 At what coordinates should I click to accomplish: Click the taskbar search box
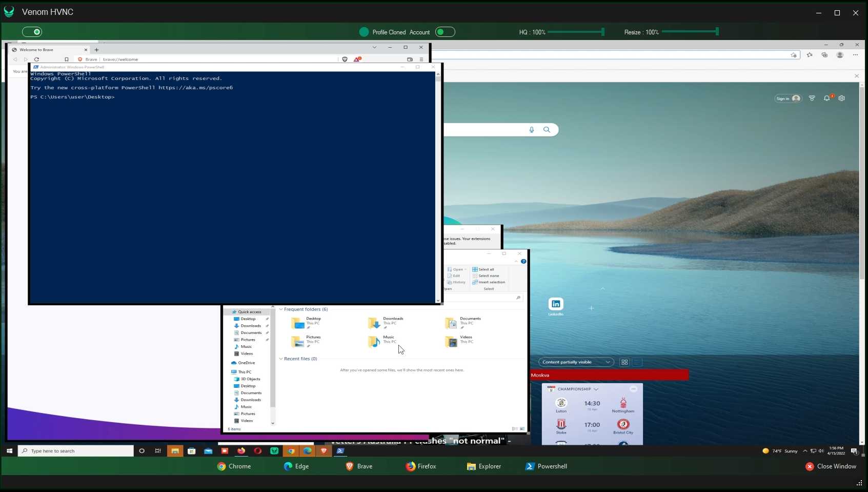click(x=76, y=451)
